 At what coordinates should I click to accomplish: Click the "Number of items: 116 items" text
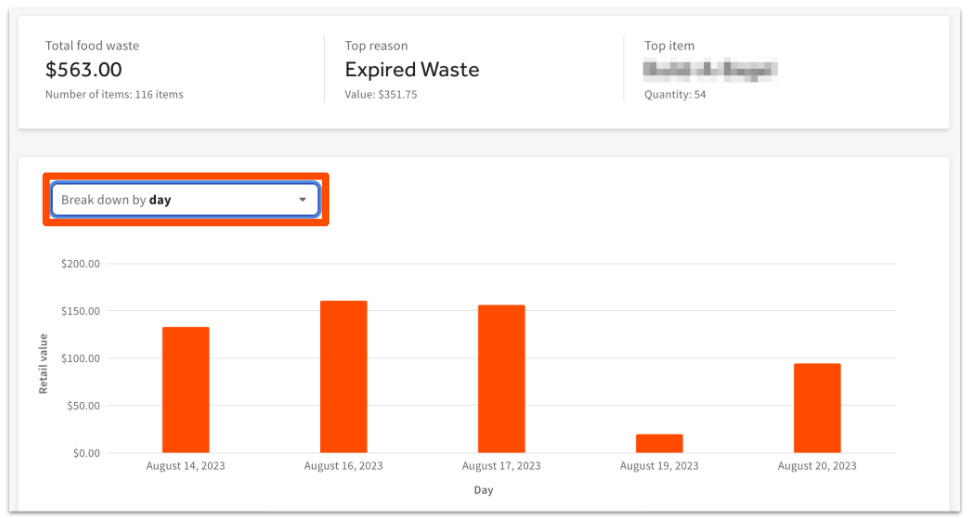pos(114,95)
